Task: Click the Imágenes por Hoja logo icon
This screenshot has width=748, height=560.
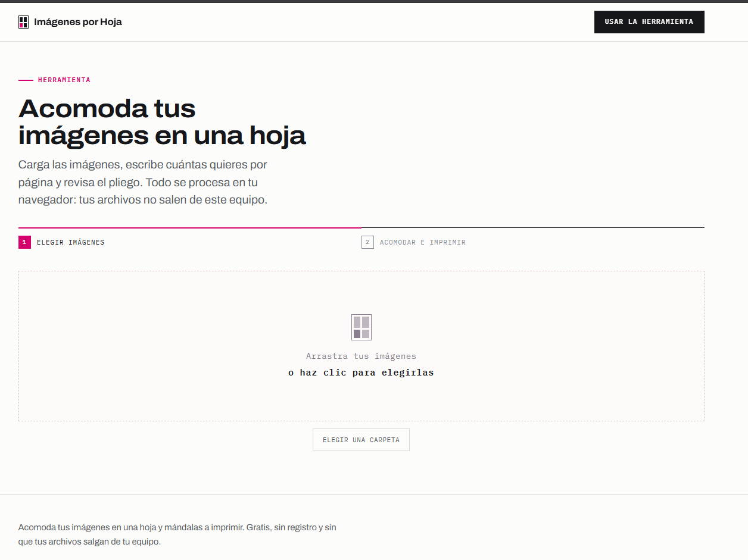Action: click(23, 22)
